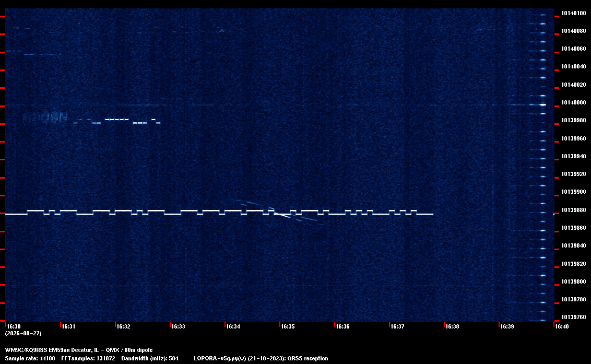
Task: Click the 16:35 time label
Action: [x=288, y=326]
